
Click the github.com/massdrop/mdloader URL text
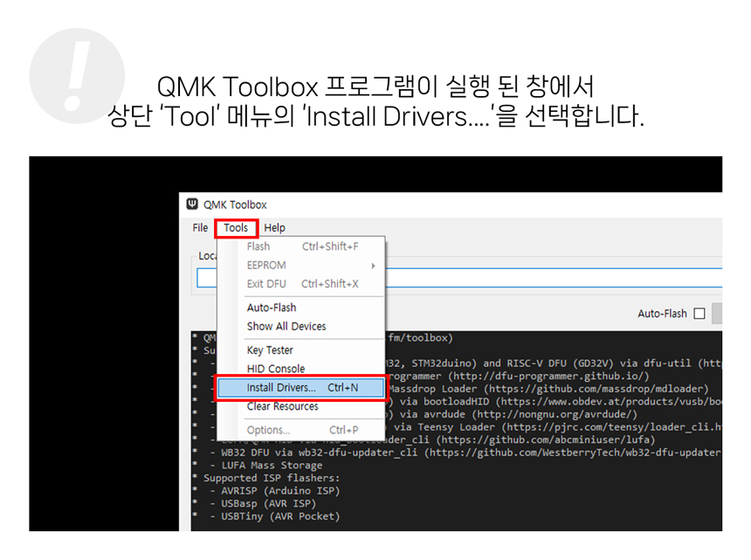click(x=596, y=389)
